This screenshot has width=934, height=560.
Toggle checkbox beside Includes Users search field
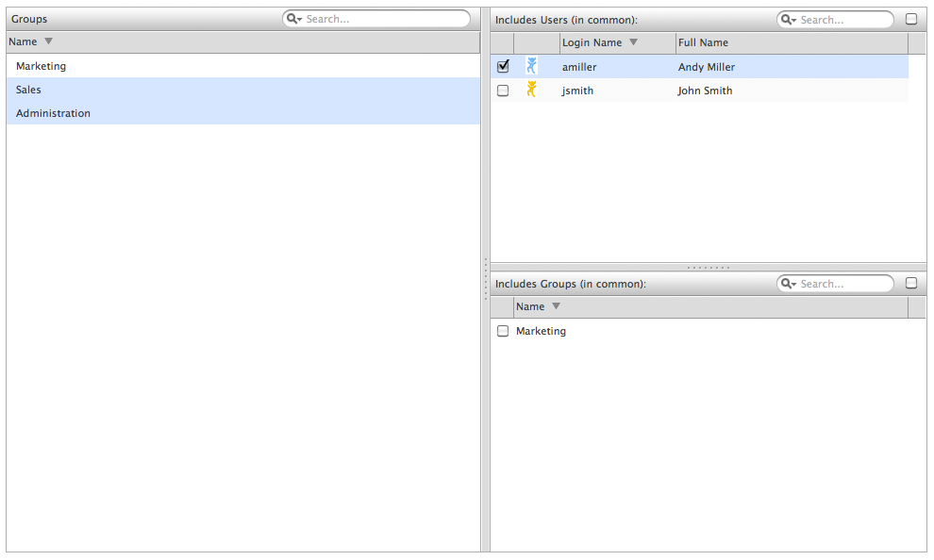pyautogui.click(x=911, y=19)
